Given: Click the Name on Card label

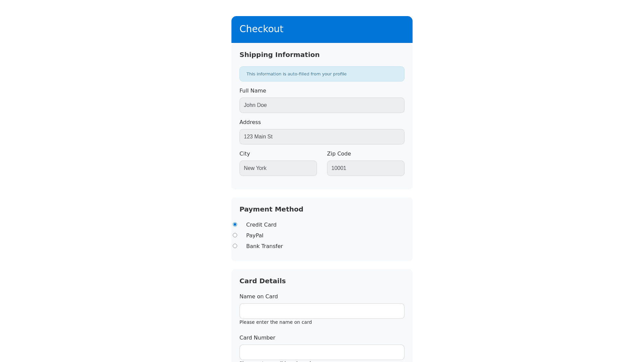Looking at the screenshot, I should [x=258, y=297].
